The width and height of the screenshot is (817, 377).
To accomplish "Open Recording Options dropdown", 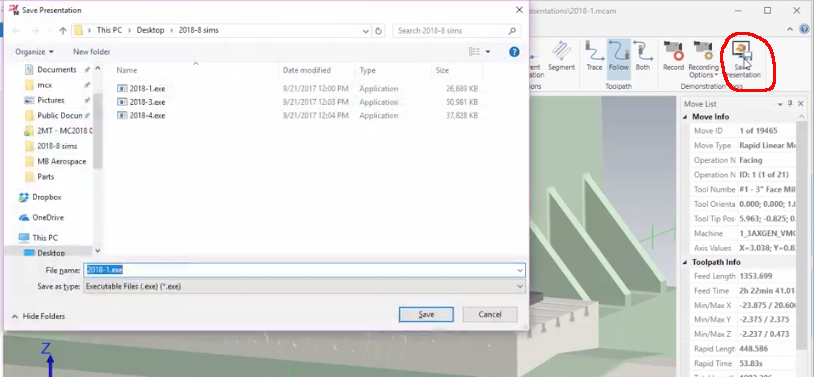I will 703,59.
